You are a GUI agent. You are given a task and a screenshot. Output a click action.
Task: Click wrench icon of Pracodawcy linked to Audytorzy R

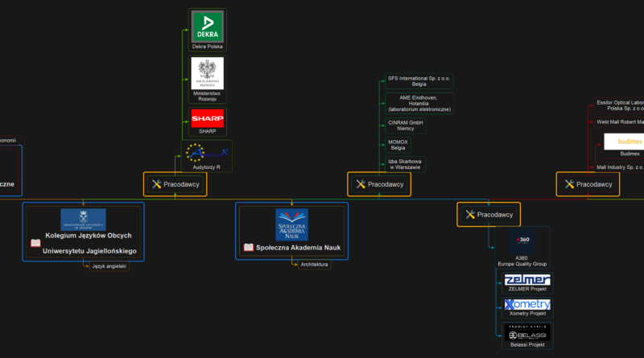point(156,184)
